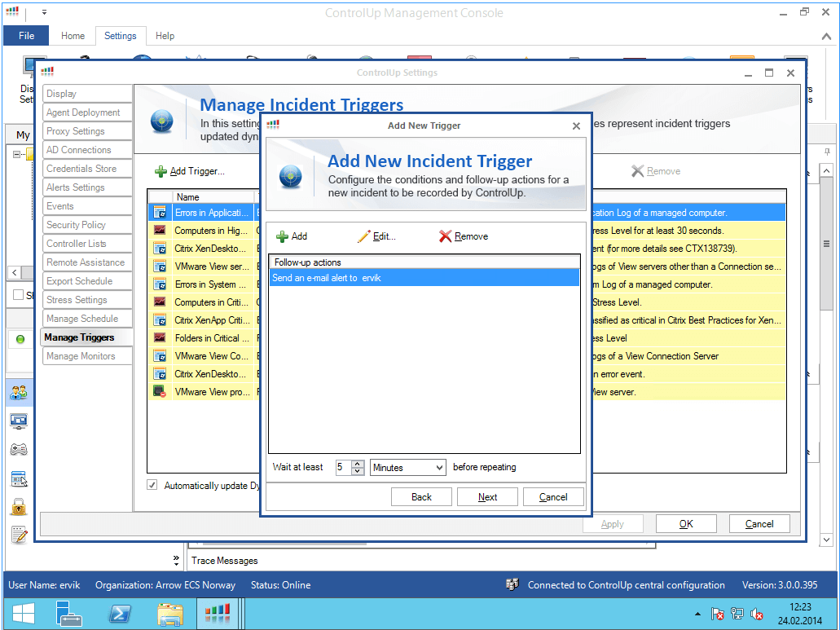This screenshot has height=630, width=840.
Task: Click the icon of the Folders in Critical row
Action: (x=160, y=338)
